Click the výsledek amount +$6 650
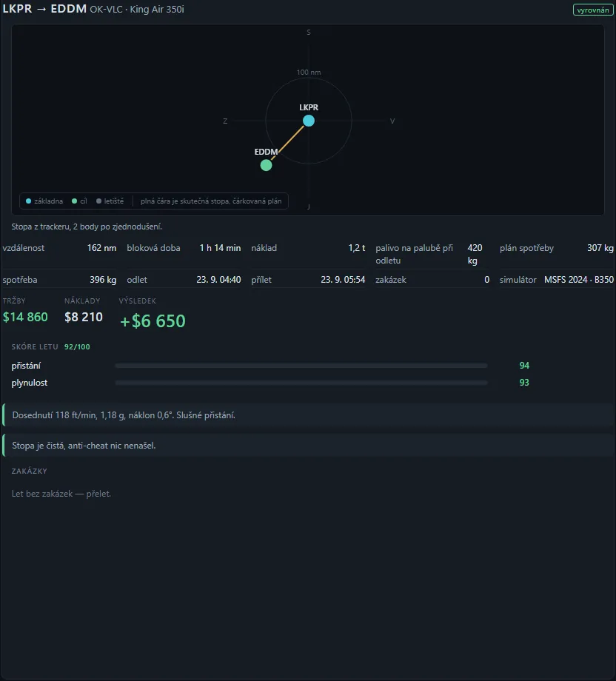Screen dimensions: 616x681 tap(153, 321)
